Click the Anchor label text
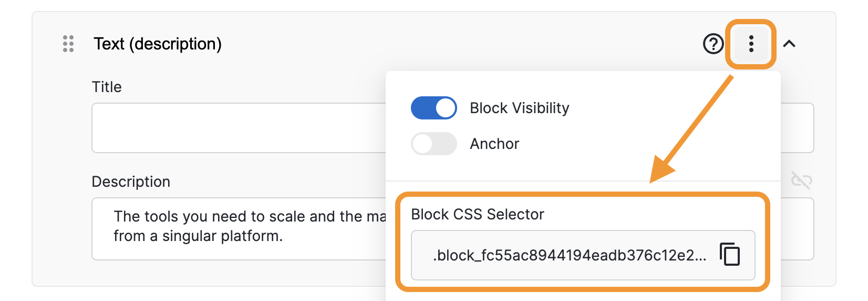 tap(494, 144)
